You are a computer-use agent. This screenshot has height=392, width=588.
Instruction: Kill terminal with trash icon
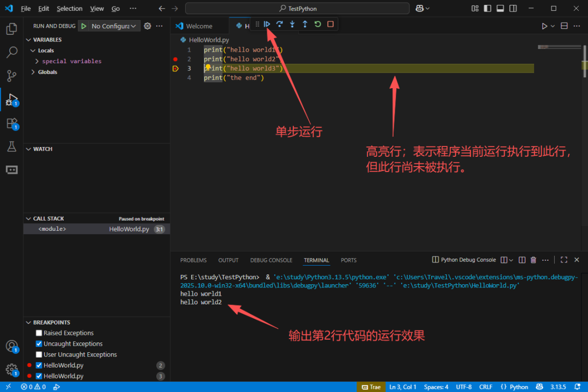coord(533,260)
